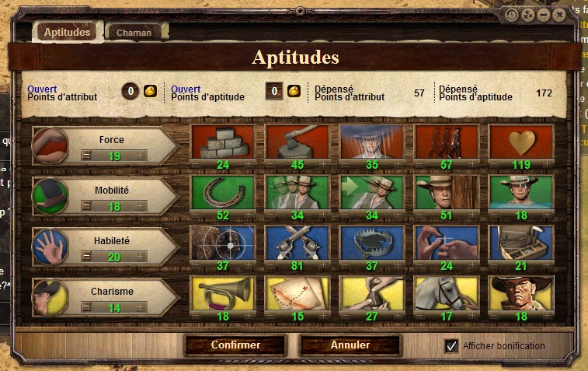Image resolution: width=588 pixels, height=371 pixels.
Task: Increase Habileté attribute with plus
Action: pos(141,257)
